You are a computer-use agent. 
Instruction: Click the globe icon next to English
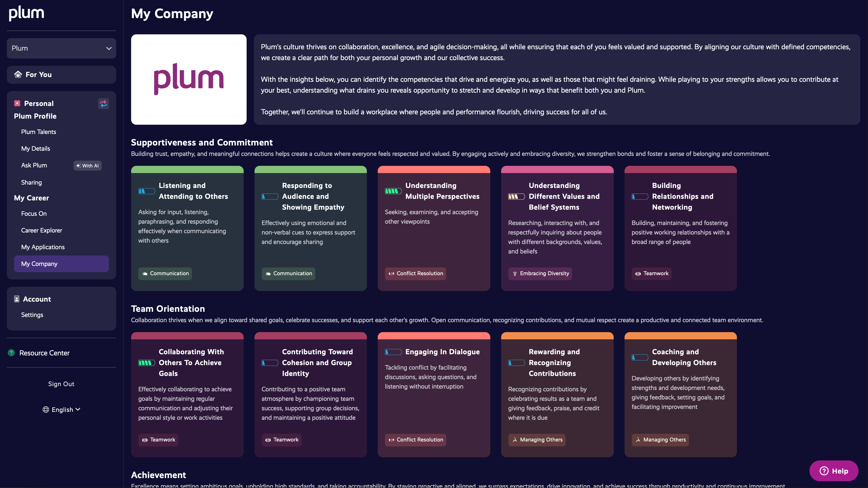coord(46,410)
